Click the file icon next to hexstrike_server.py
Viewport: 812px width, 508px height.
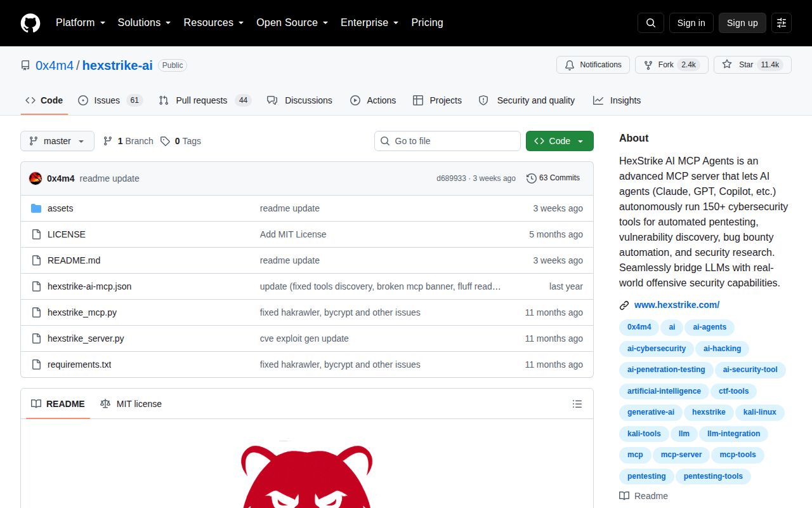(36, 338)
